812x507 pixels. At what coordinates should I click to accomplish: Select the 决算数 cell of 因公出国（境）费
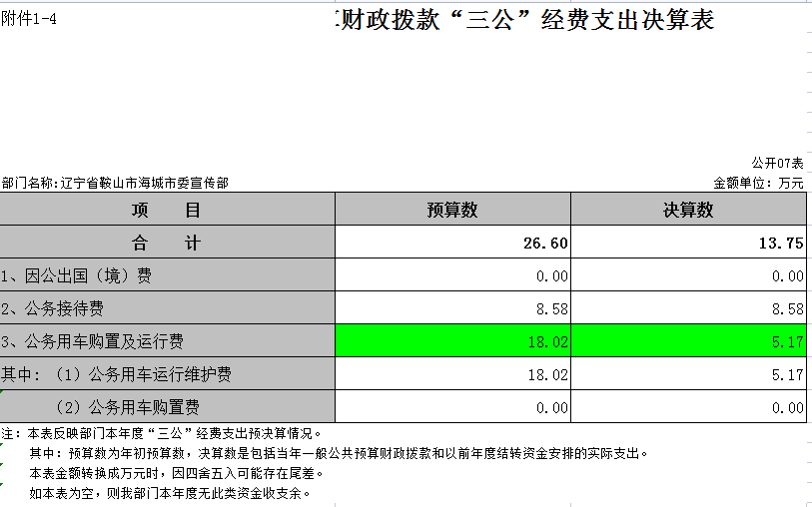coord(688,275)
